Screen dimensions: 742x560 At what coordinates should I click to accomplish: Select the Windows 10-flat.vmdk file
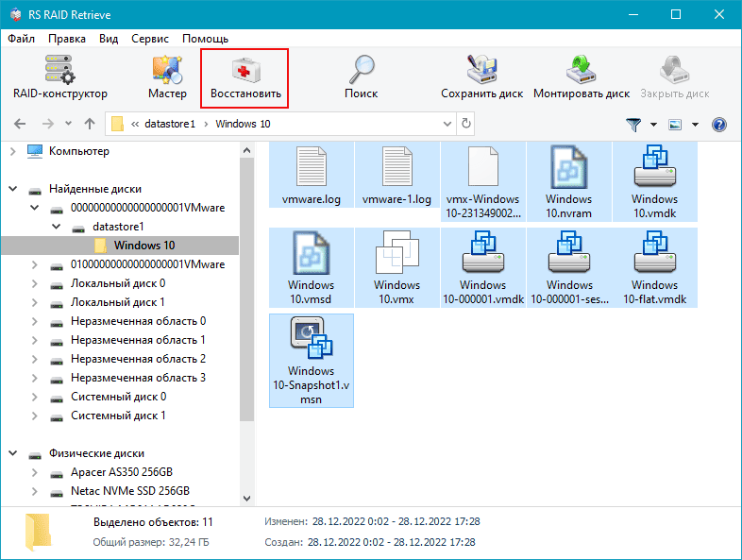pyautogui.click(x=655, y=268)
